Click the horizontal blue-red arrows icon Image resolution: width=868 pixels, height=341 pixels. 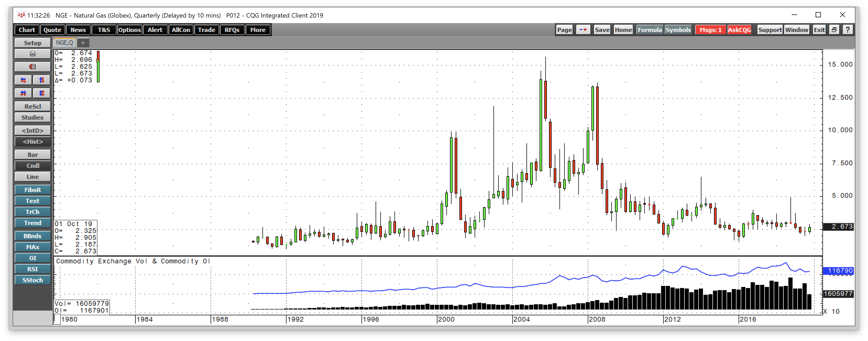click(x=23, y=80)
